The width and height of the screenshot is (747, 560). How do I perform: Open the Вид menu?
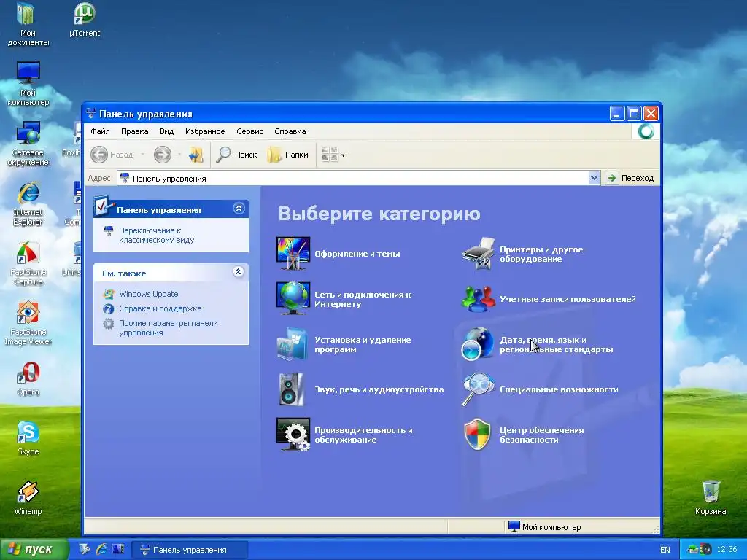click(x=166, y=131)
